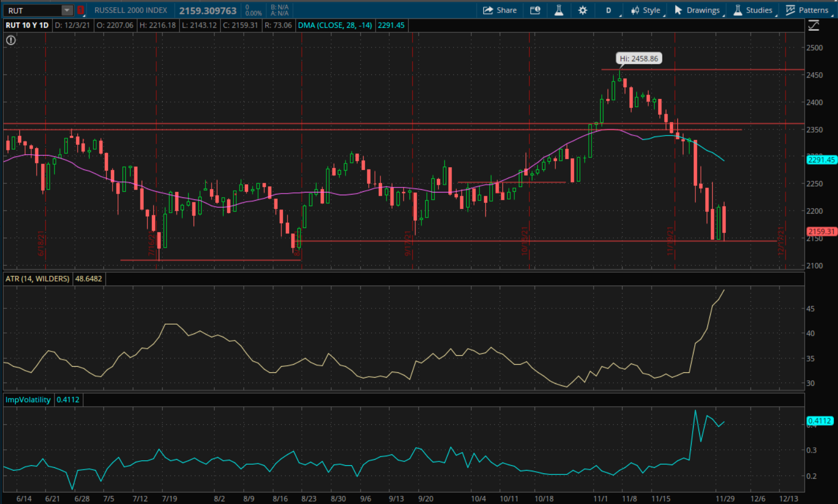838x504 pixels.
Task: Click the 2500 price axis label
Action: coord(814,48)
